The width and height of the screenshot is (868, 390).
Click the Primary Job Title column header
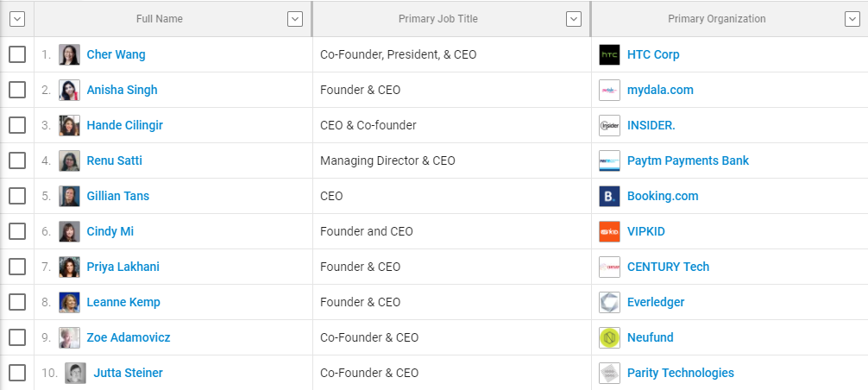437,19
